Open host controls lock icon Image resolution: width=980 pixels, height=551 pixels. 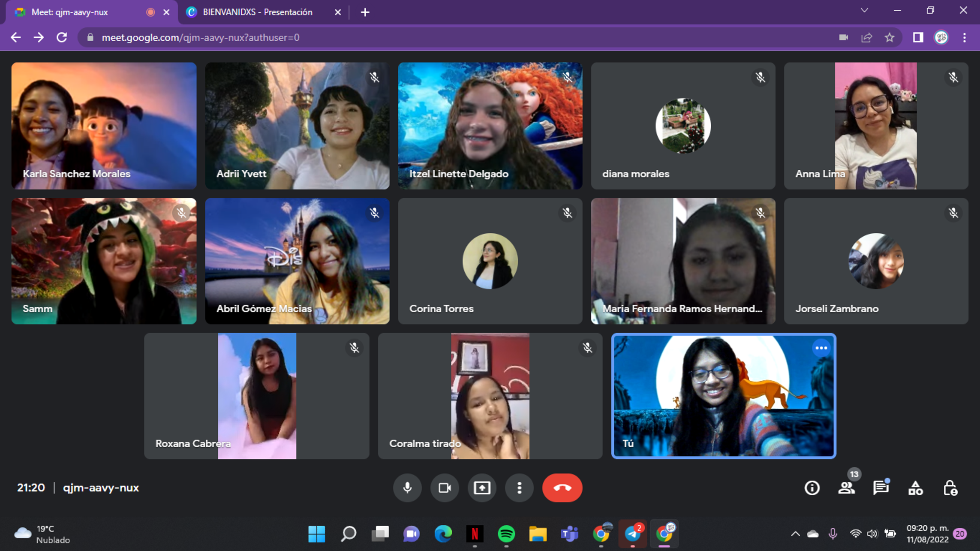coord(950,488)
